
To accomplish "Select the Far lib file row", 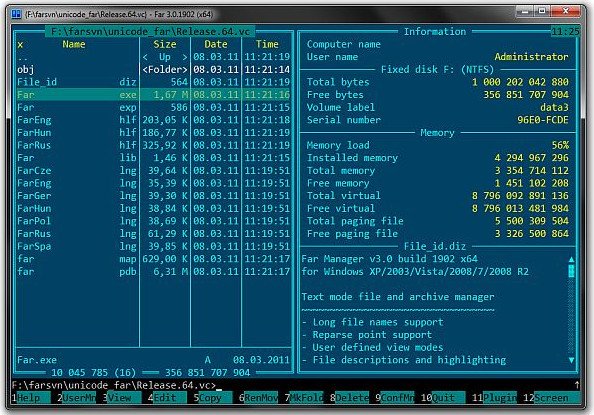I will 153,158.
